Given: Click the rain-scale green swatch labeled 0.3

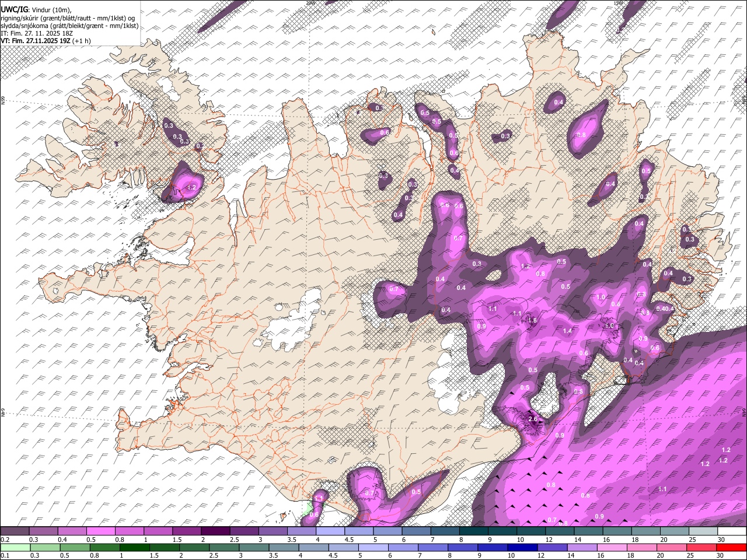Looking at the screenshot, I should [46, 547].
